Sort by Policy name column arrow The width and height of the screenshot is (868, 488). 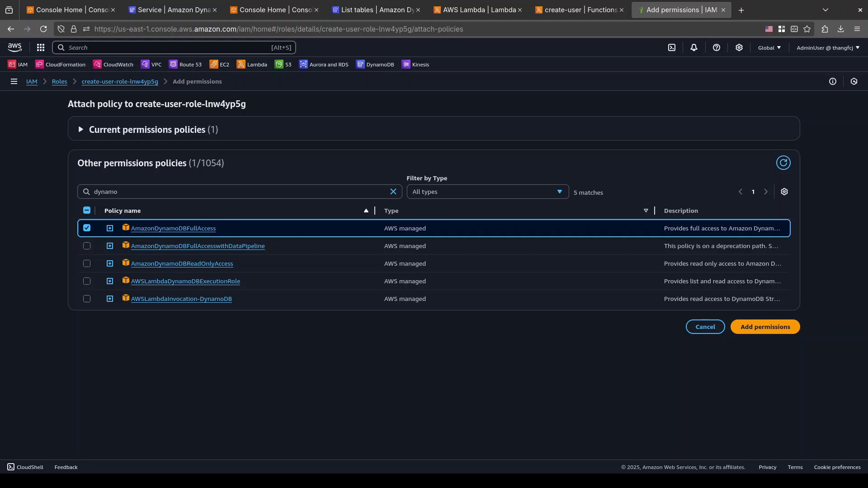click(366, 211)
